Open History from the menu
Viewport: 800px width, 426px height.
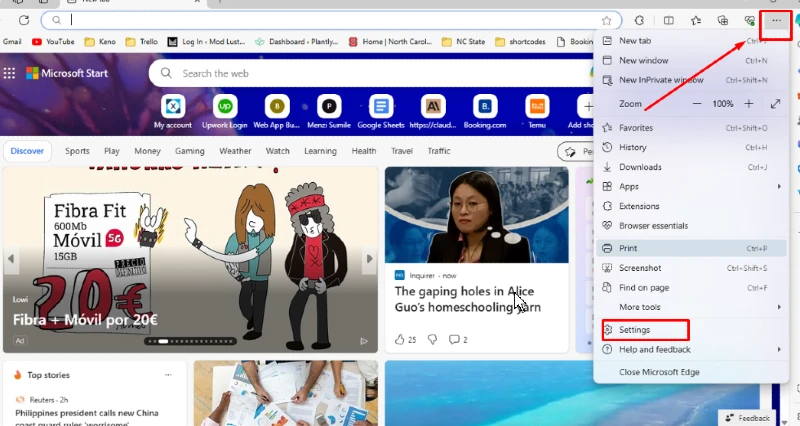click(691, 147)
